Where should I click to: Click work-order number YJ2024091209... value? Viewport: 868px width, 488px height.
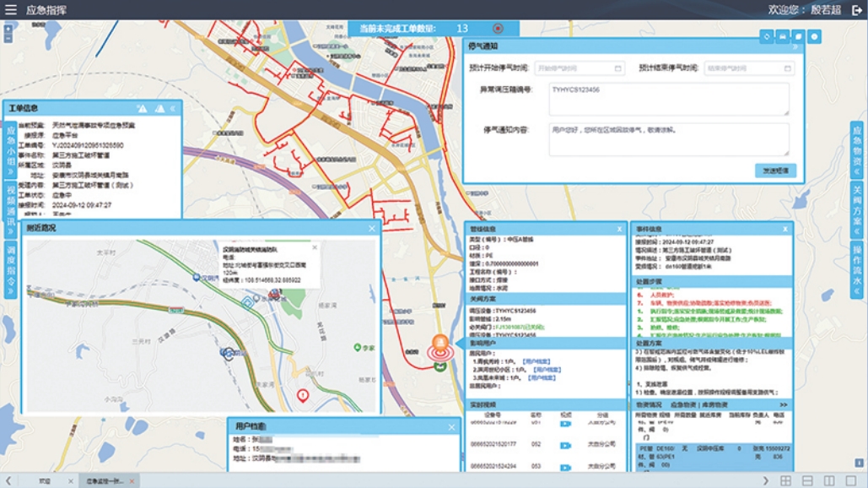click(88, 145)
